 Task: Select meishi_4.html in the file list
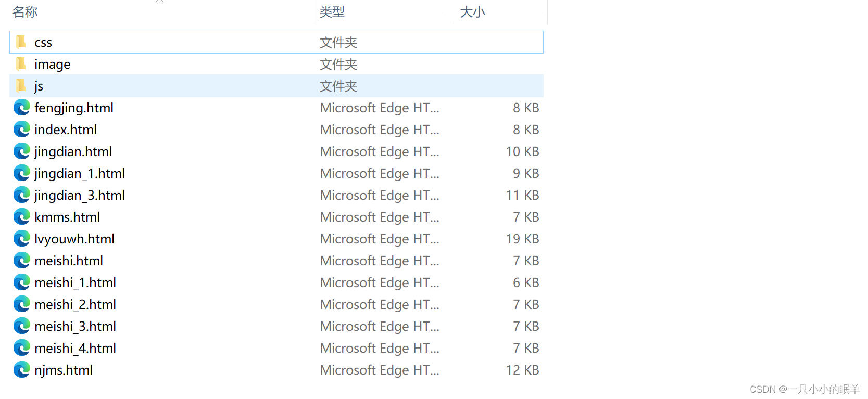click(75, 348)
